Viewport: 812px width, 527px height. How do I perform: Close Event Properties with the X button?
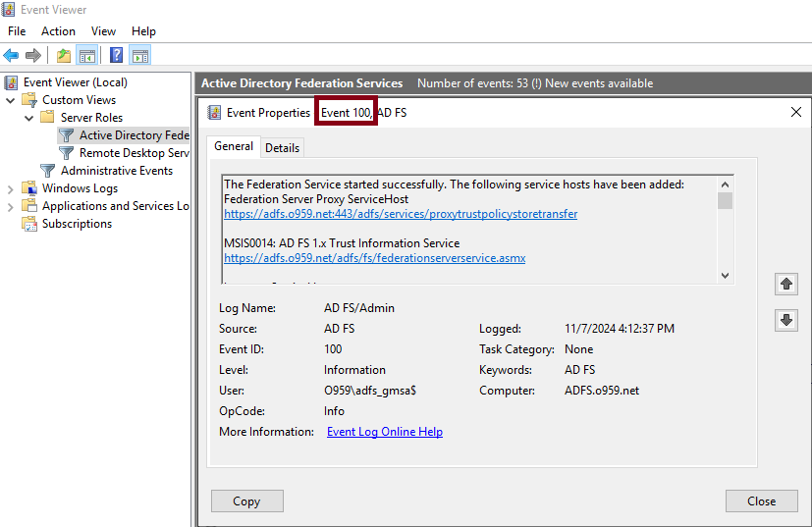796,112
